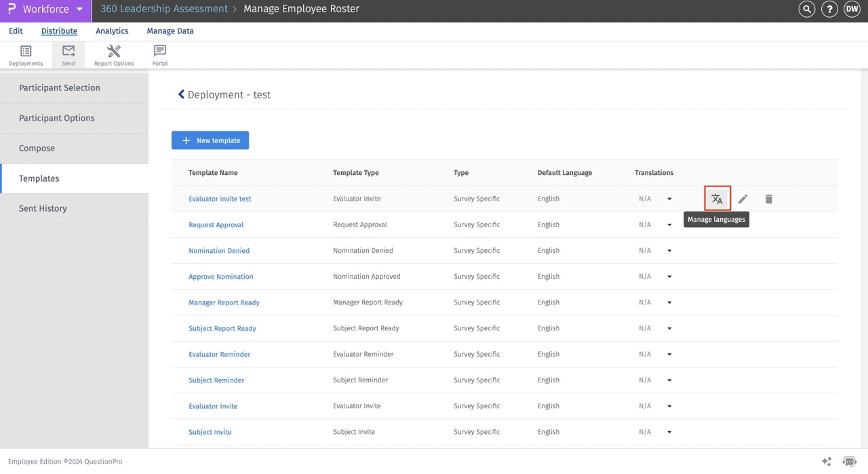The width and height of the screenshot is (868, 474).
Task: Expand the Workforce product dropdown
Action: point(79,9)
